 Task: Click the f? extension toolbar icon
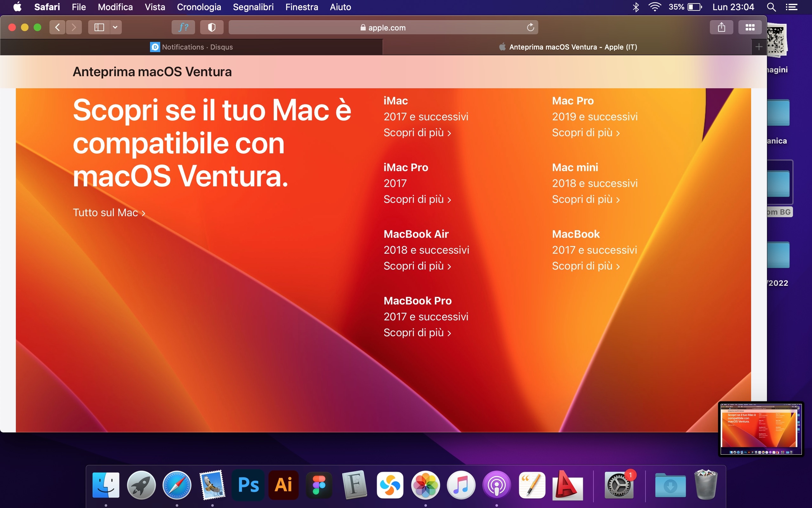click(x=183, y=27)
